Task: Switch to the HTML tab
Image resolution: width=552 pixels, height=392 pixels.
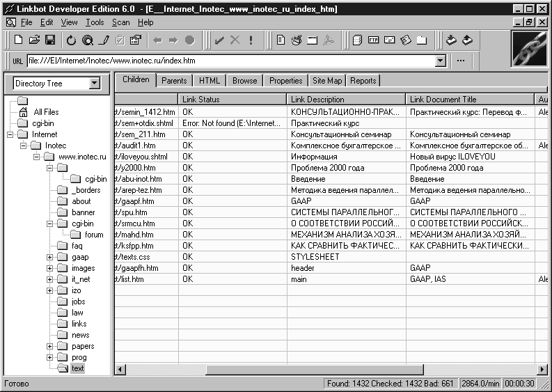Action: tap(209, 81)
